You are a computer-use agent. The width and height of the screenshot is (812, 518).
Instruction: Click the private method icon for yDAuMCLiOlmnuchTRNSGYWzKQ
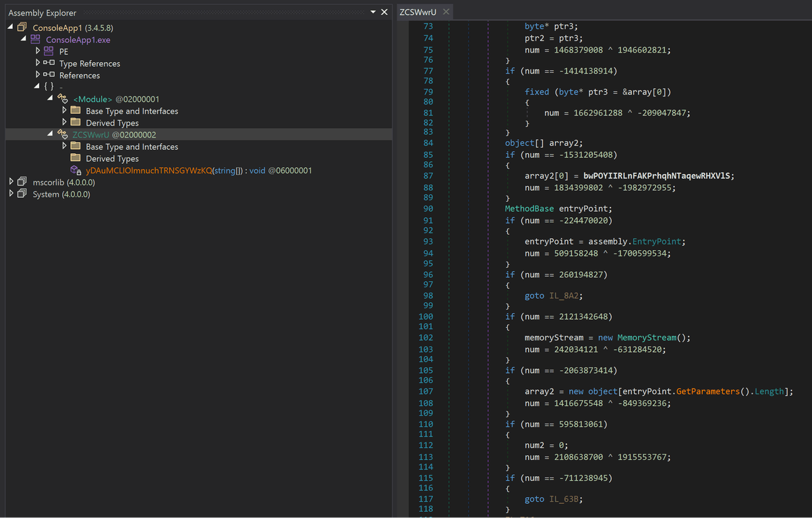[x=76, y=171]
